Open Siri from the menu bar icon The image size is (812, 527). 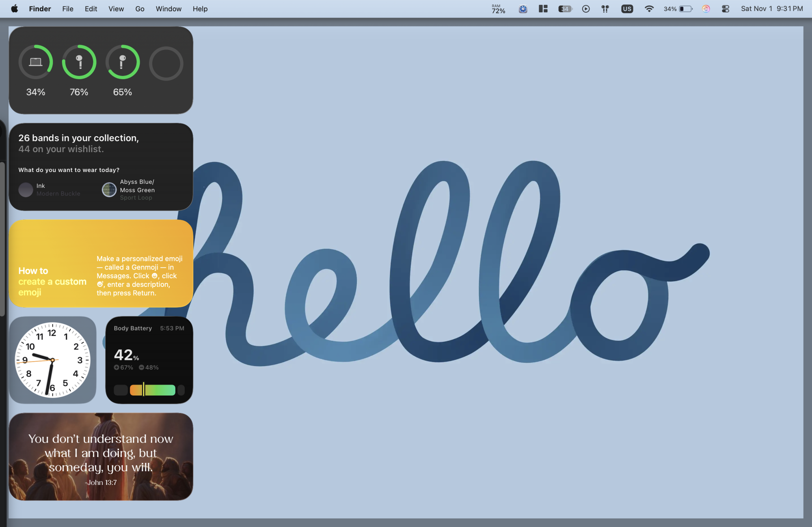pyautogui.click(x=706, y=9)
